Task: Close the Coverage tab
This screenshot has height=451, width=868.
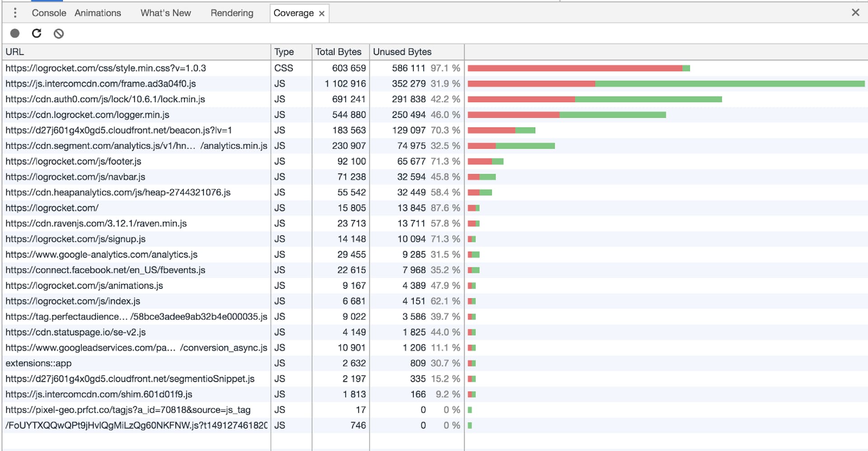Action: coord(322,14)
